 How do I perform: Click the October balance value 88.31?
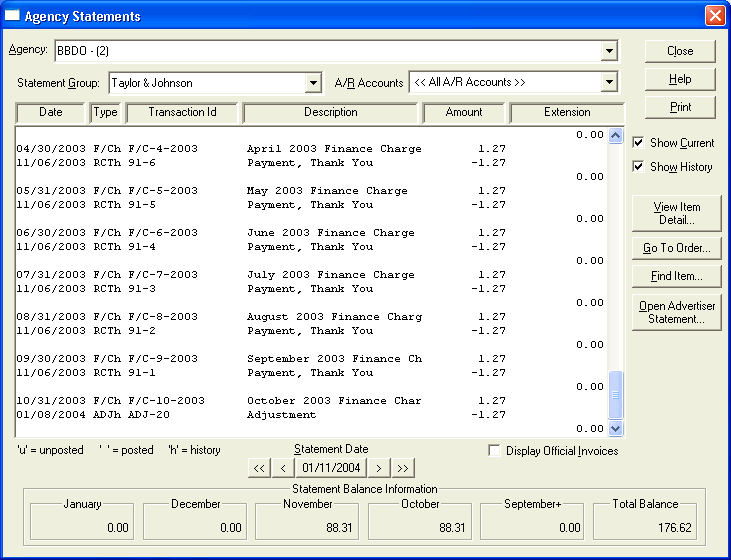coord(452,528)
